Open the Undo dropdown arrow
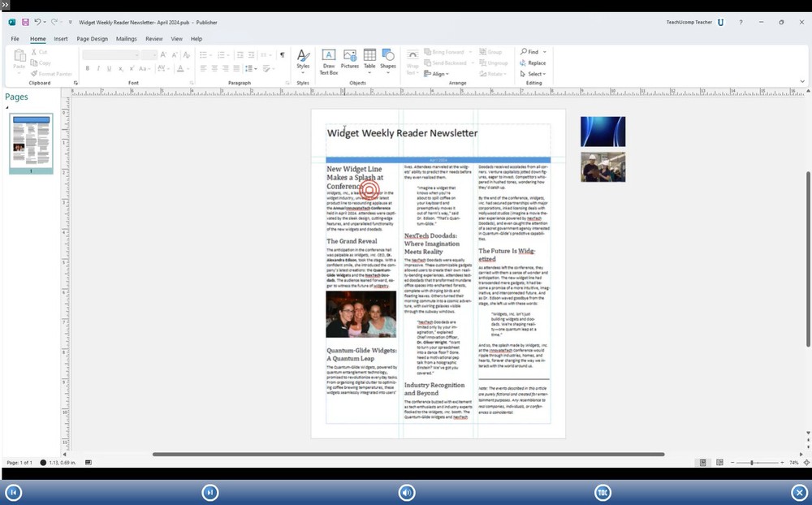Image resolution: width=812 pixels, height=505 pixels. pos(43,22)
